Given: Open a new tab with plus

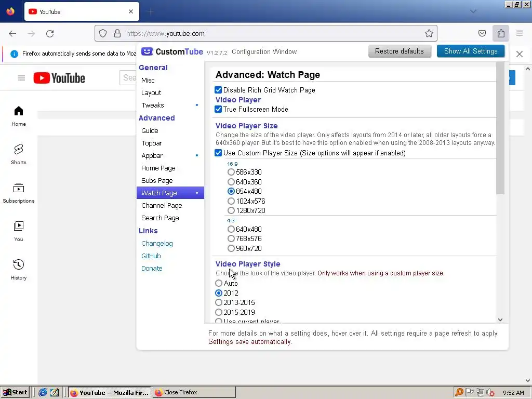Looking at the screenshot, I should click(150, 12).
